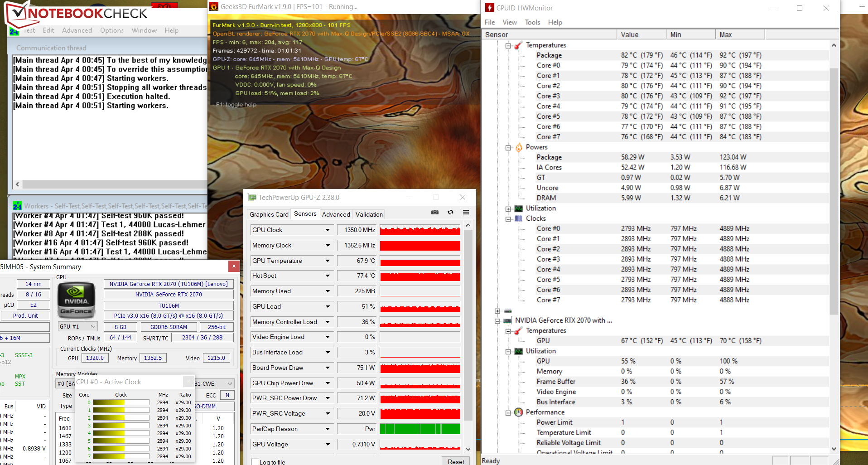Click the thermometer icon beside CPU Temperatures

[x=519, y=45]
